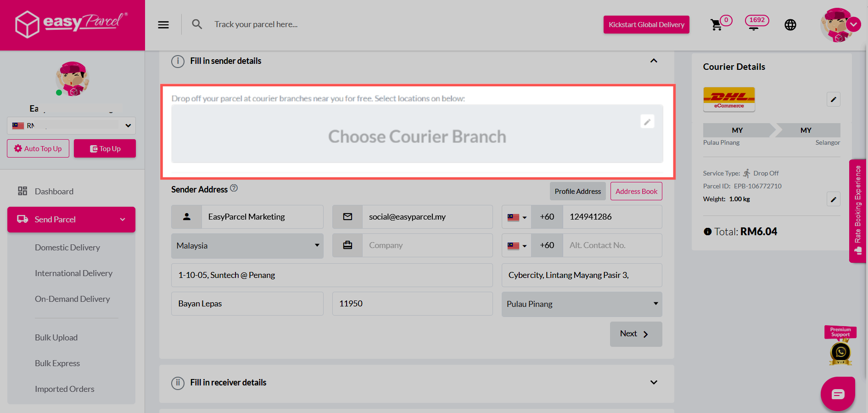Edit the DHL eCommerce courier selection
Image resolution: width=868 pixels, height=413 pixels.
click(x=834, y=99)
